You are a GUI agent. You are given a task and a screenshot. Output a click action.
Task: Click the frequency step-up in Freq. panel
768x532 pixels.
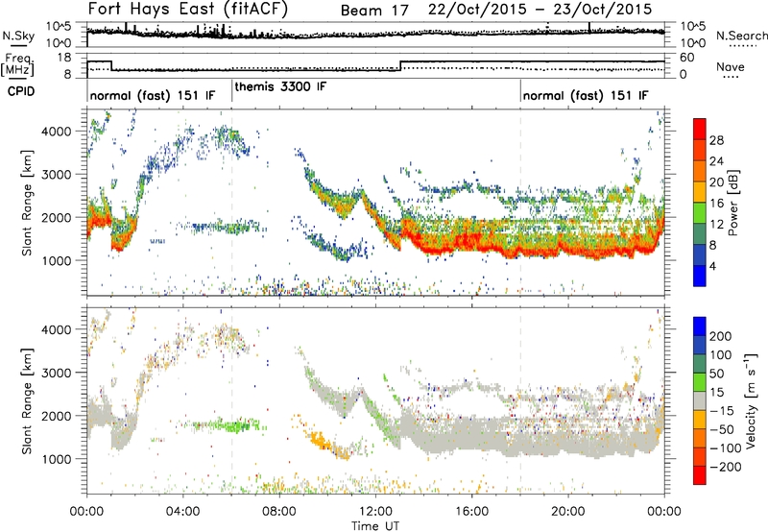[400, 65]
